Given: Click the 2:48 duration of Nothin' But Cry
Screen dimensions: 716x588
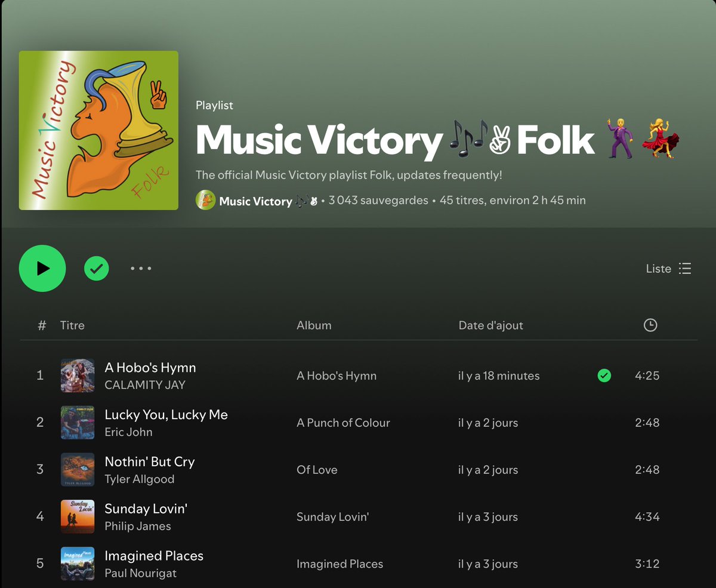Looking at the screenshot, I should click(x=647, y=470).
